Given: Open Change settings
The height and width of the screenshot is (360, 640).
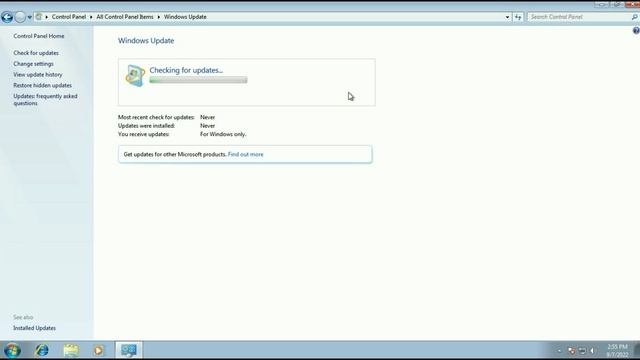Looking at the screenshot, I should coord(33,64).
